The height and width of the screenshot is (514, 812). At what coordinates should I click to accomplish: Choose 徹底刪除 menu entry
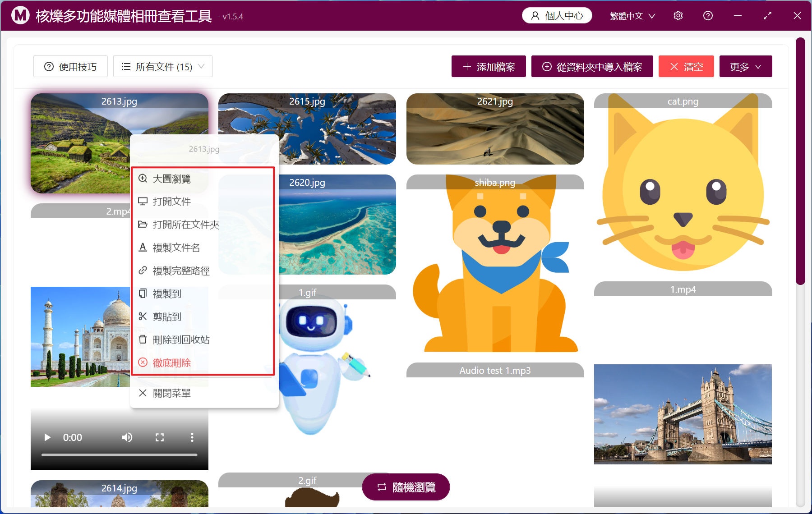[203, 363]
